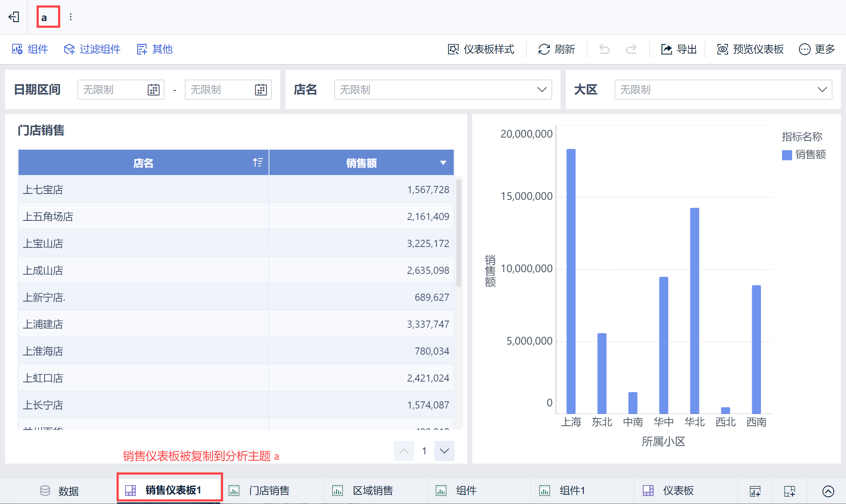Image resolution: width=846 pixels, height=504 pixels.
Task: Open the 销售额 column header dropdown arrow
Action: coord(443,163)
